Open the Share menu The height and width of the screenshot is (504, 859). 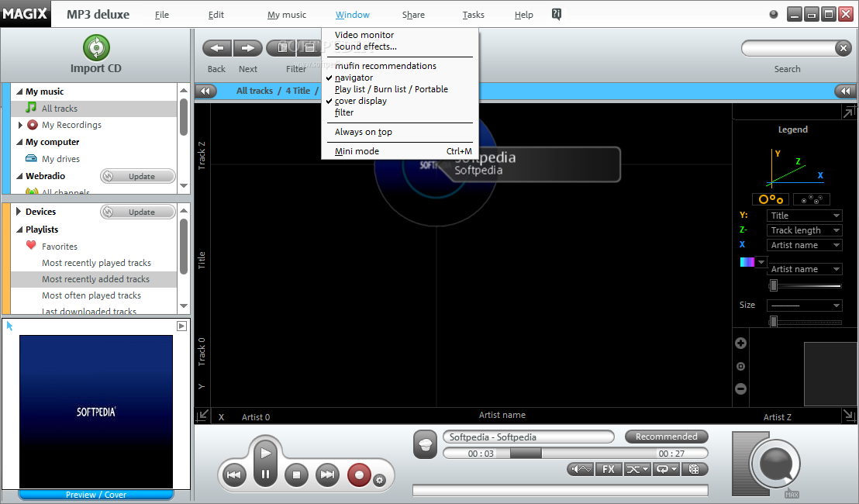pyautogui.click(x=413, y=15)
